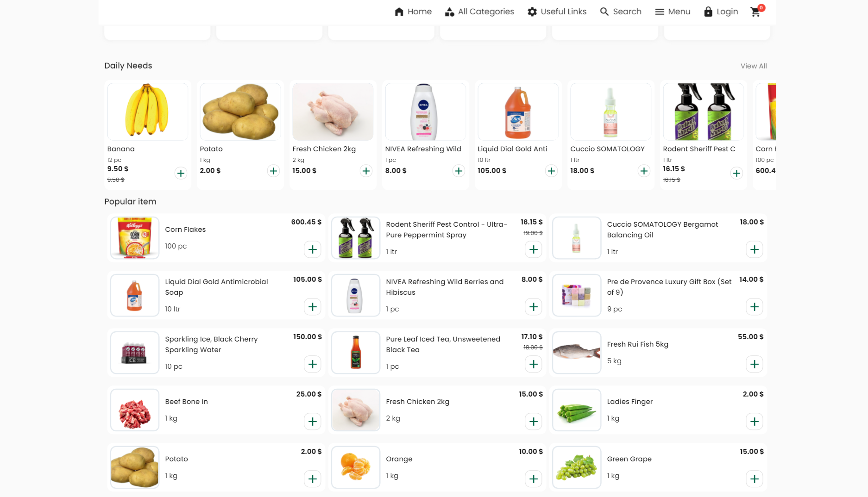View All Daily Needs items
Image resolution: width=868 pixels, height=497 pixels.
click(754, 66)
